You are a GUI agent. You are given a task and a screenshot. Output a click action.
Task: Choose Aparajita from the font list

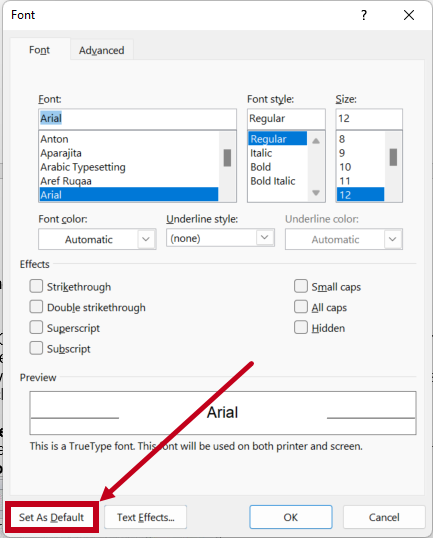61,153
